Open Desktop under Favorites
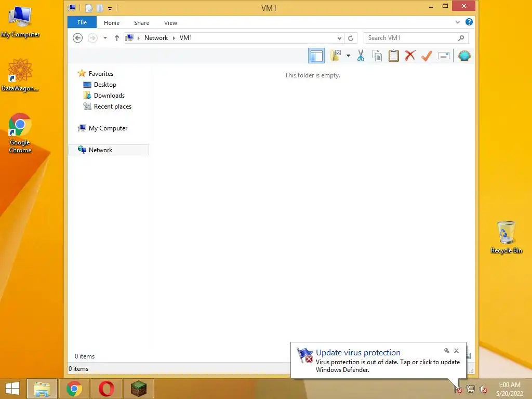The width and height of the screenshot is (532, 399). tap(105, 85)
